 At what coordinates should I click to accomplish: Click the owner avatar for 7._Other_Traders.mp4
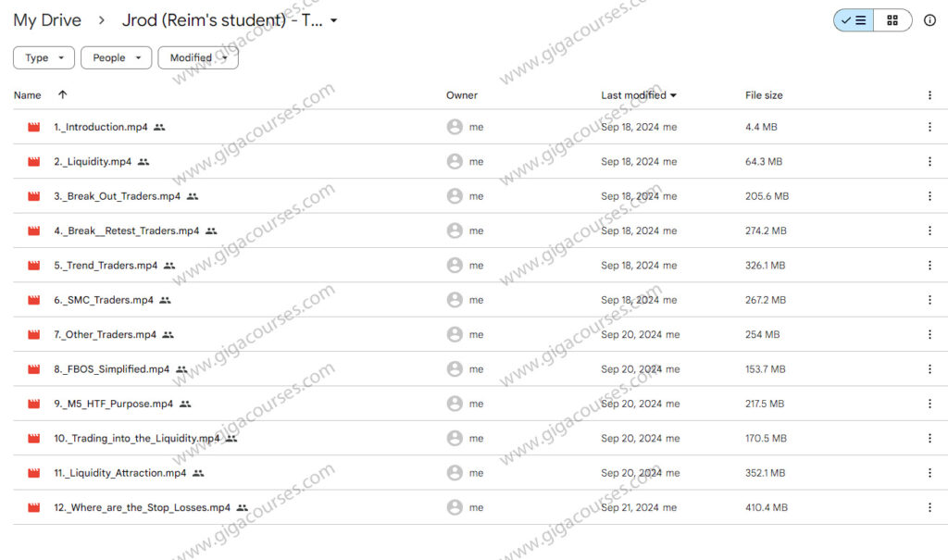click(455, 335)
